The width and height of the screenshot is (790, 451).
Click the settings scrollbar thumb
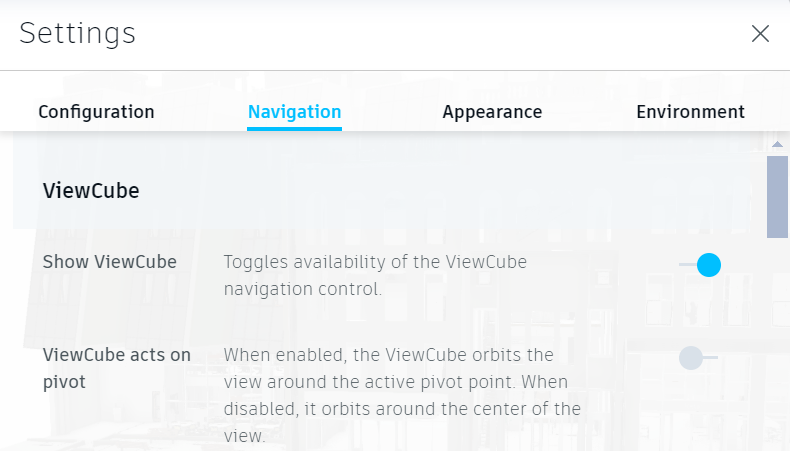pyautogui.click(x=777, y=196)
